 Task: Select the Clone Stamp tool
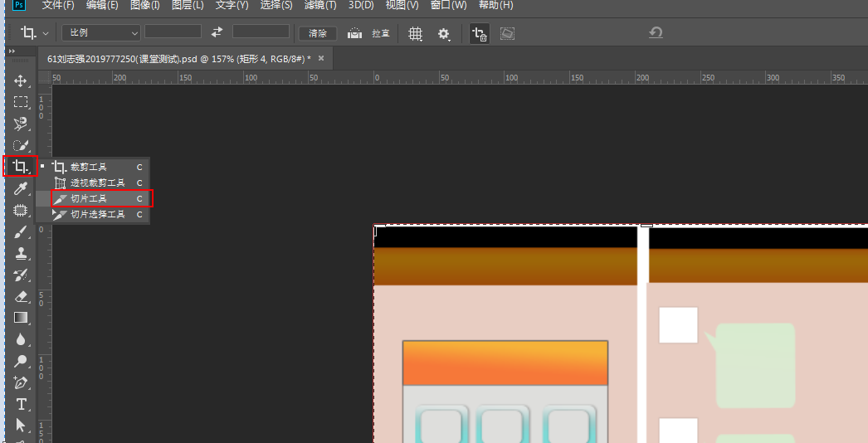21,253
